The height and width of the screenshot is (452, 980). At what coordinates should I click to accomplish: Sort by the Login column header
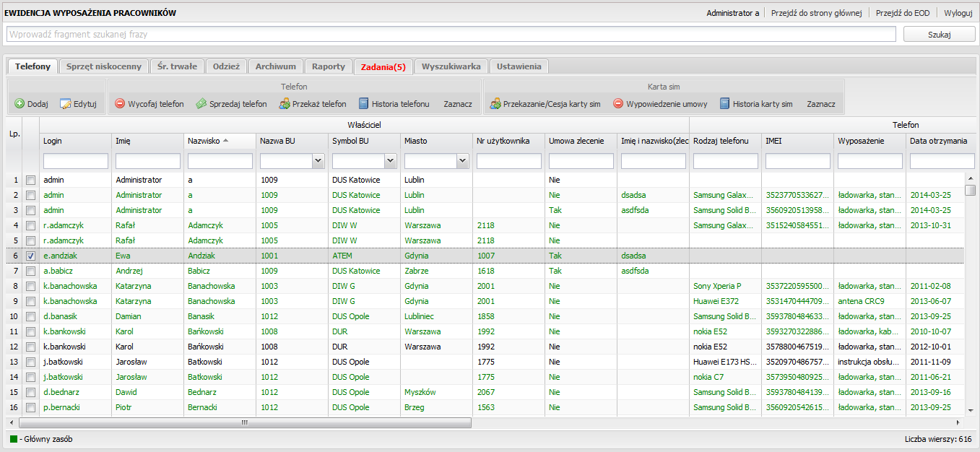pyautogui.click(x=76, y=141)
